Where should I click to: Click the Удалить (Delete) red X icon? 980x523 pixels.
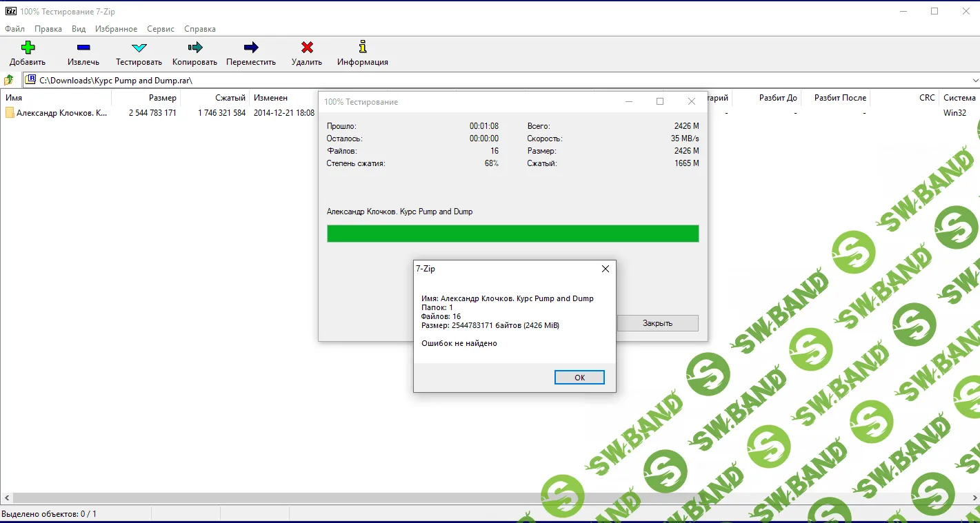307,48
